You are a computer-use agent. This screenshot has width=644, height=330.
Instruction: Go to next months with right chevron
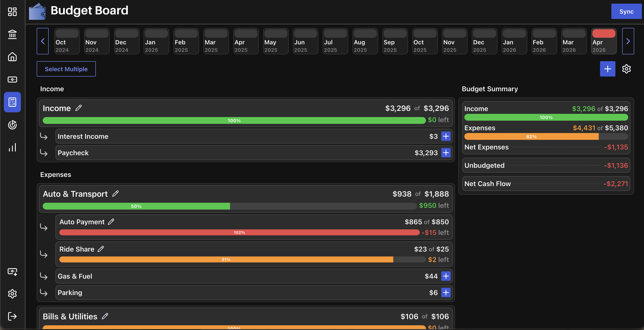click(x=628, y=41)
